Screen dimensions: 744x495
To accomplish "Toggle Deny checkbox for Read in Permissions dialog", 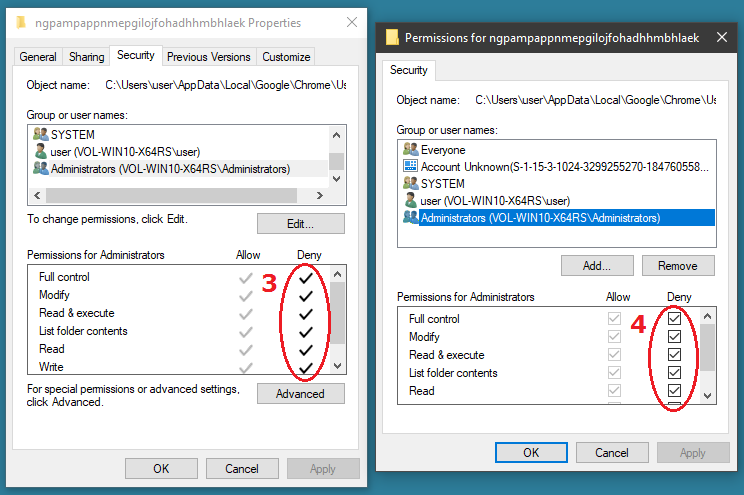I will point(674,391).
